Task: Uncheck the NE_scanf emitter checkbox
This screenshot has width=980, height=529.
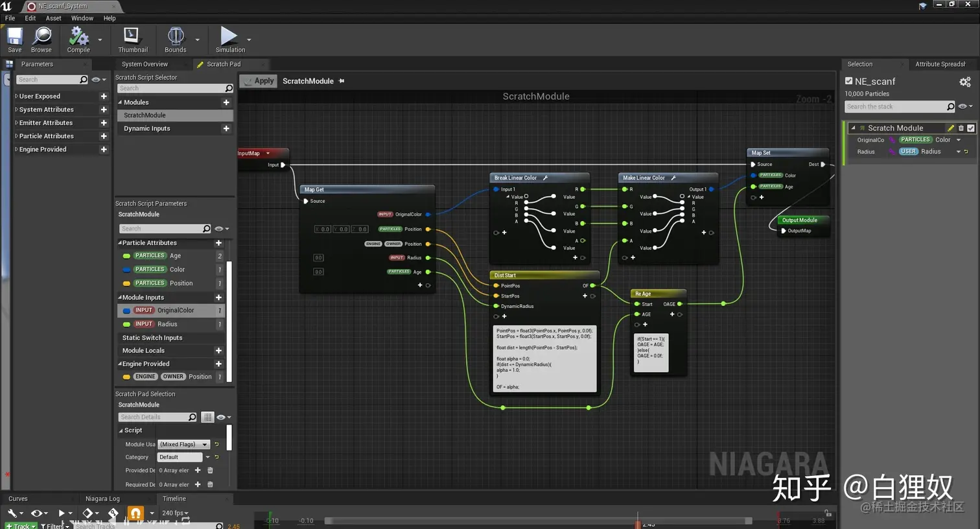Action: tap(849, 81)
